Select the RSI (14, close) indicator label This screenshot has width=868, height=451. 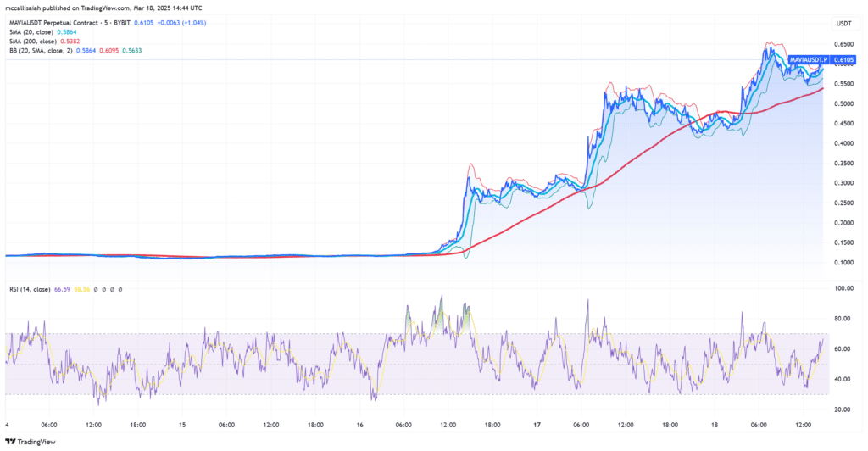30,289
